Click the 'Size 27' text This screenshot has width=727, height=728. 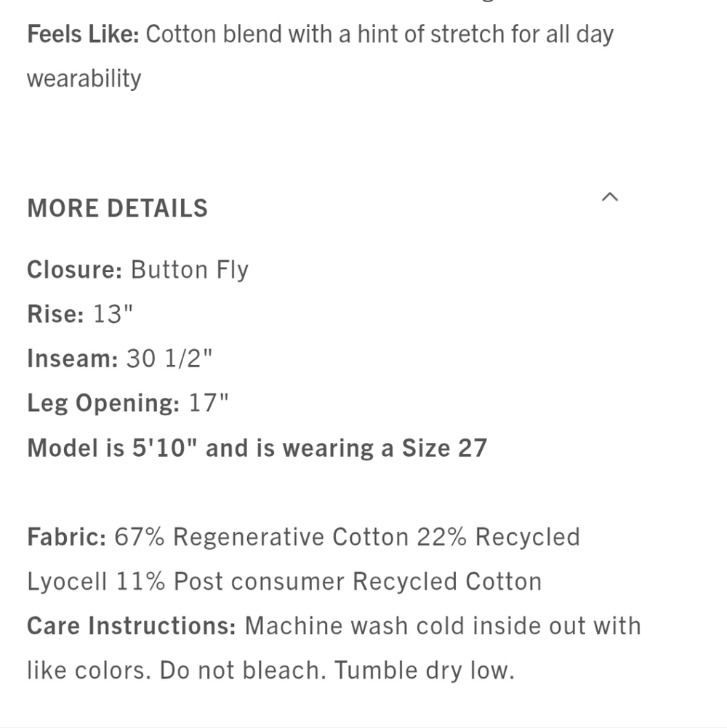pos(444,448)
